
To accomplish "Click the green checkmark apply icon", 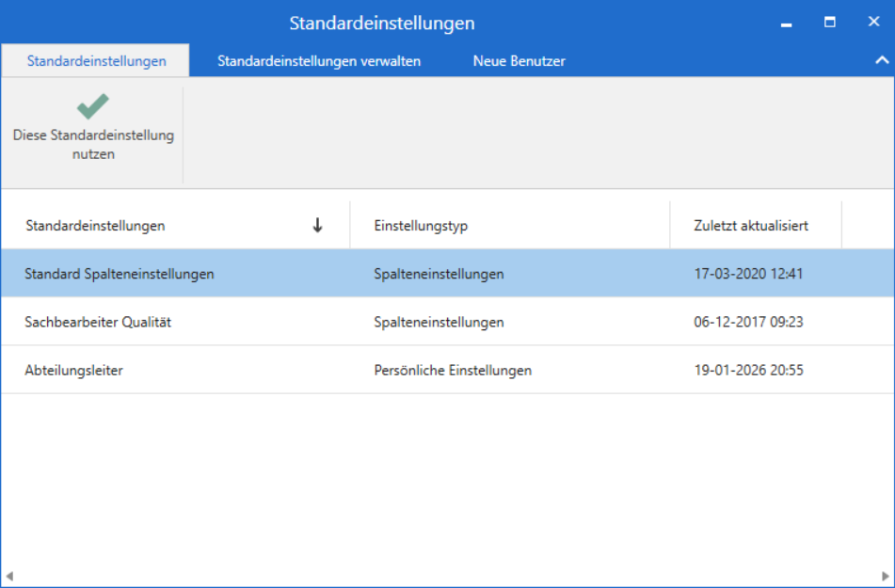I will pyautogui.click(x=93, y=106).
